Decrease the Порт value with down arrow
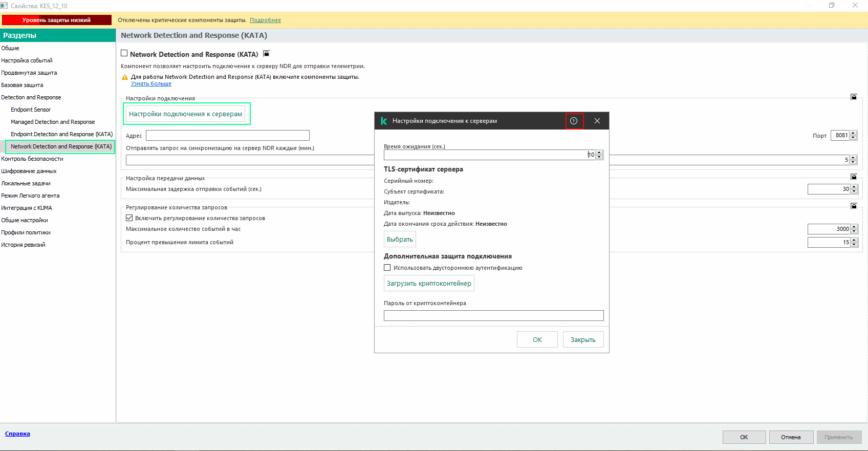868x451 pixels. pyautogui.click(x=853, y=138)
